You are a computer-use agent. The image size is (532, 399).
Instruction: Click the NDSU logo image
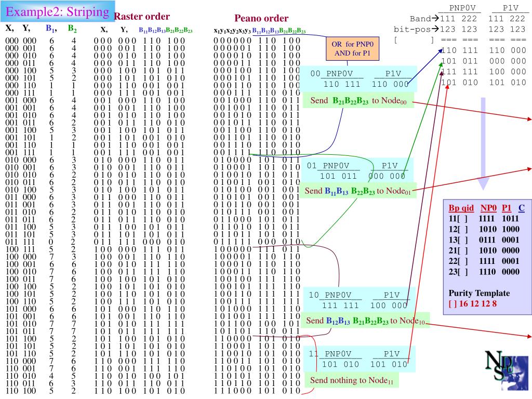pyautogui.click(x=507, y=370)
